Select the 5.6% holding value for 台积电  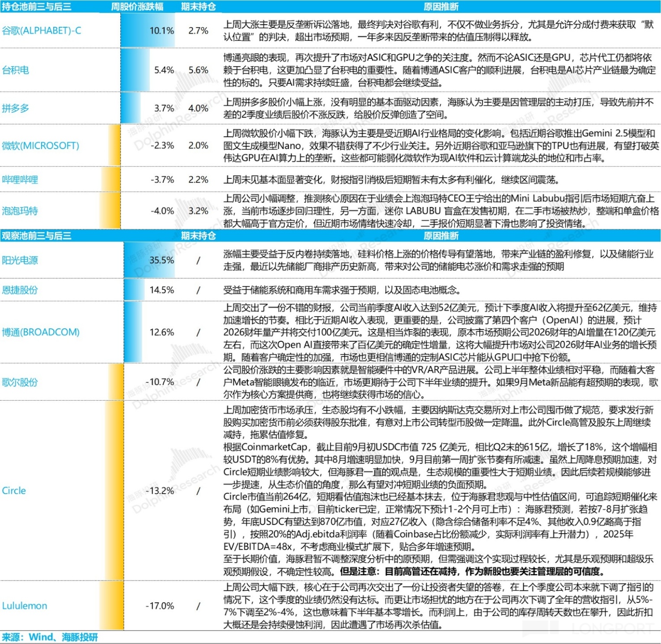point(198,70)
